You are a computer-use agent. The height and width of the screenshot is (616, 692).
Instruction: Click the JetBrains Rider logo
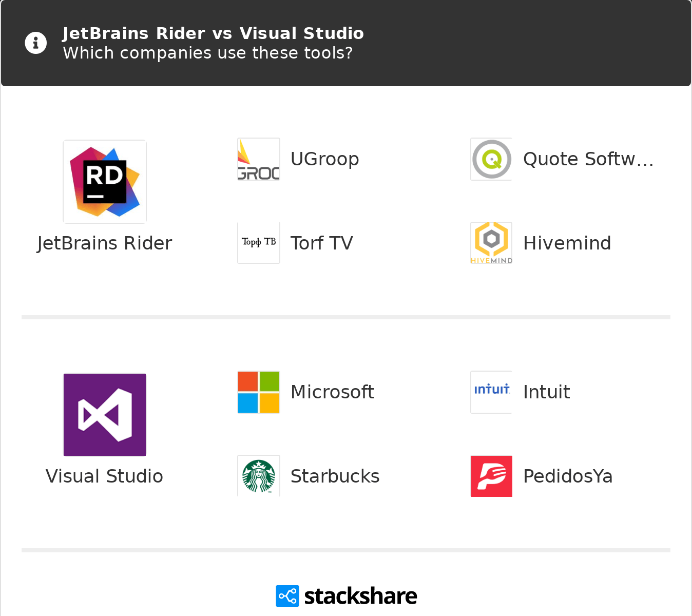[x=104, y=181]
